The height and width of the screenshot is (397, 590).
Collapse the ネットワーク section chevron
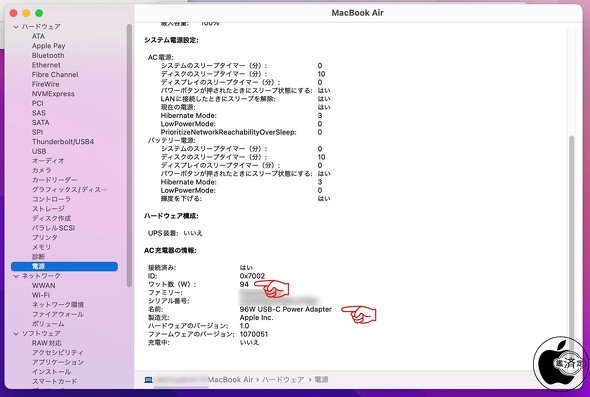click(16, 276)
